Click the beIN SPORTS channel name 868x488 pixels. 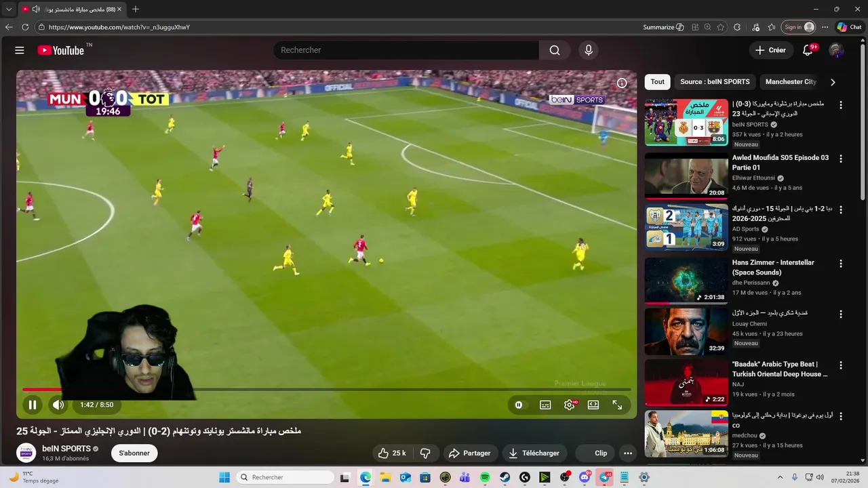point(66,449)
